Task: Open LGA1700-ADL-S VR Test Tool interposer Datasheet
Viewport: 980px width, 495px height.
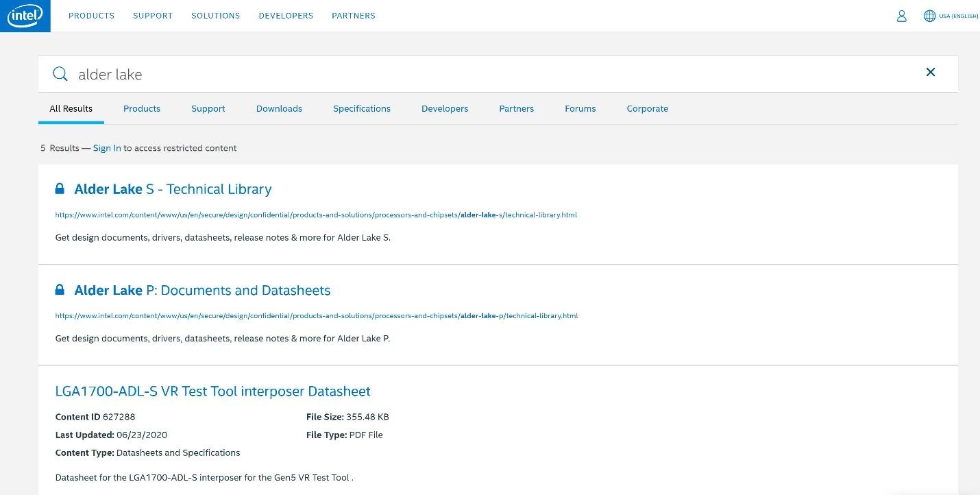Action: (212, 391)
